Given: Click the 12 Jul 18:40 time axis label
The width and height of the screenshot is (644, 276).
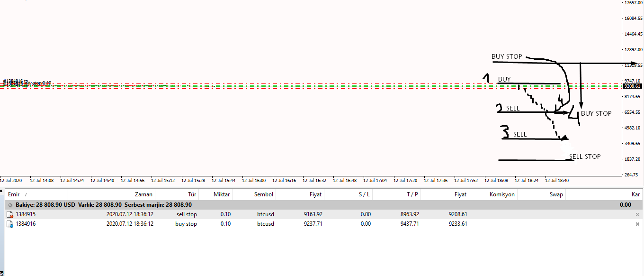Looking at the screenshot, I should coord(557,181).
